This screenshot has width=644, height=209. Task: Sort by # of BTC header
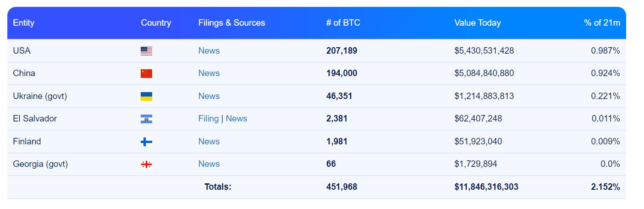coord(343,23)
